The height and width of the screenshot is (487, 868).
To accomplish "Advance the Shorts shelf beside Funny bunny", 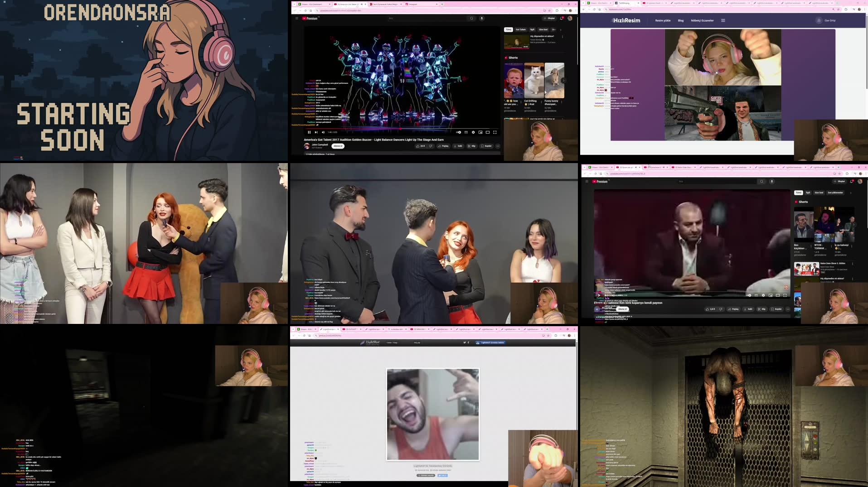I will click(x=563, y=80).
